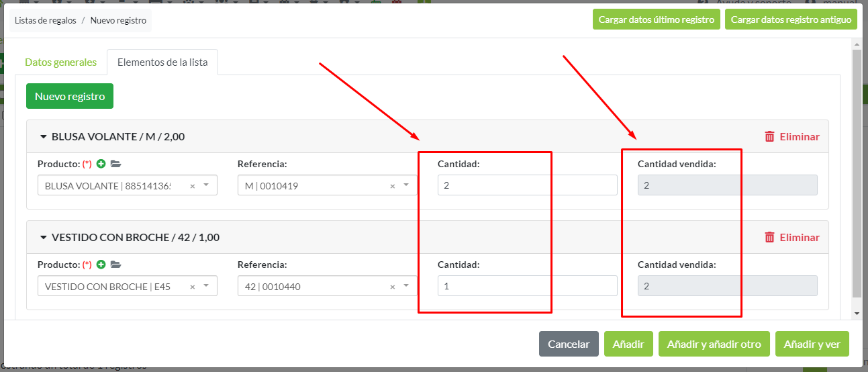Screen dimensions: 868x372
Task: Click the trash icon in the VESTIDO CON BROCHE row
Action: (769, 237)
